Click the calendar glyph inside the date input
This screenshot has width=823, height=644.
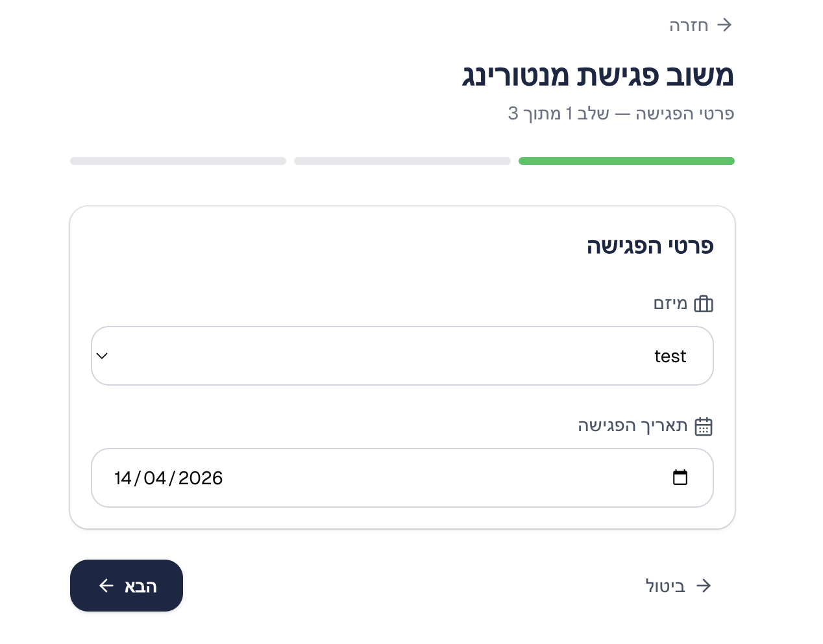pyautogui.click(x=680, y=478)
